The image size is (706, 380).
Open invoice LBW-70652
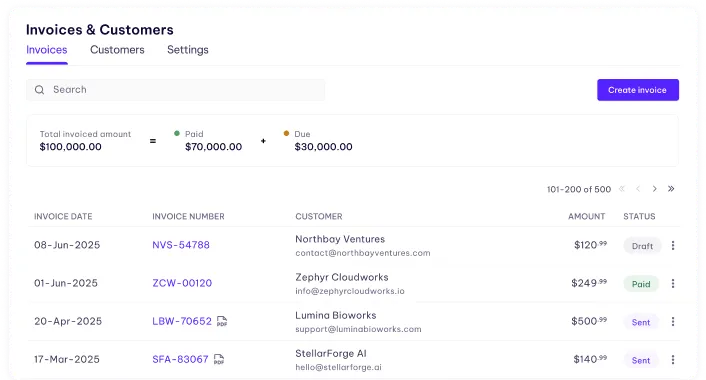[x=182, y=321]
